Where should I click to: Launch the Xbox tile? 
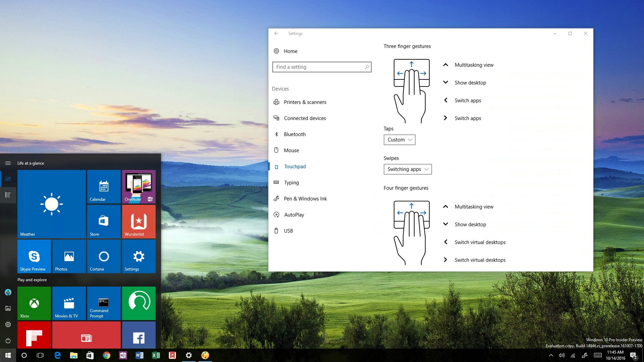coord(34,303)
